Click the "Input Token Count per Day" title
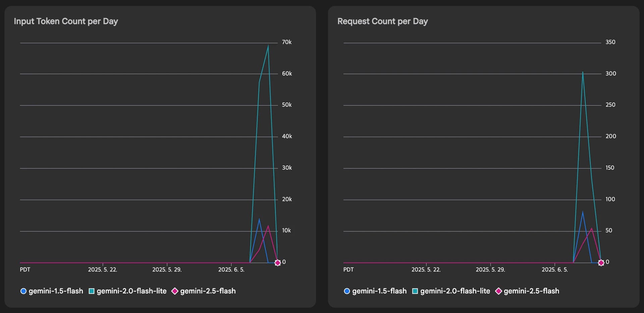644x313 pixels. coord(66,21)
